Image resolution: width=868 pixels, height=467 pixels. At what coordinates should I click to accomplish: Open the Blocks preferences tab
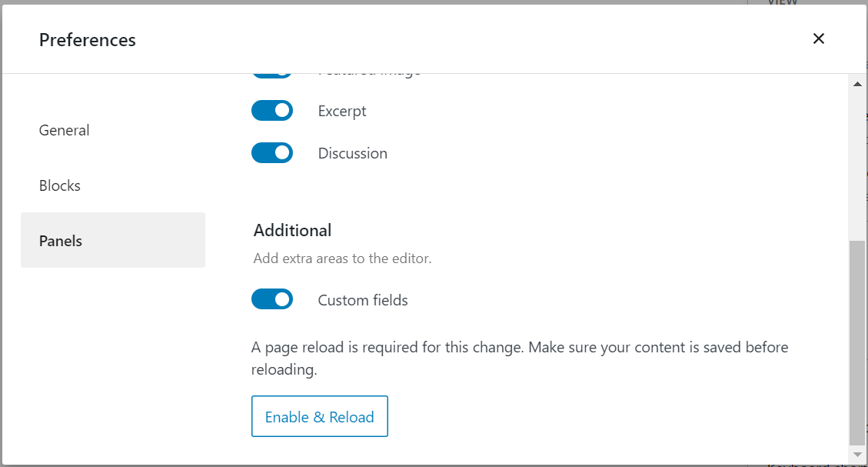(x=60, y=185)
